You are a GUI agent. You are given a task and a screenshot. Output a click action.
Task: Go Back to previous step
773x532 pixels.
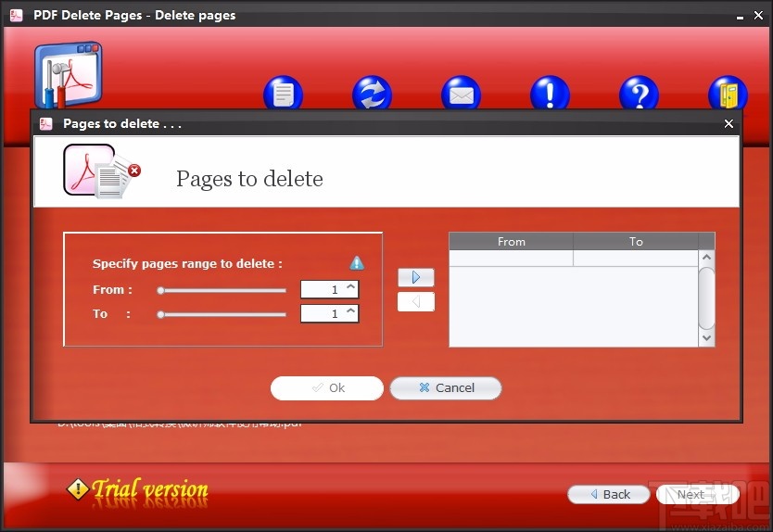[609, 494]
